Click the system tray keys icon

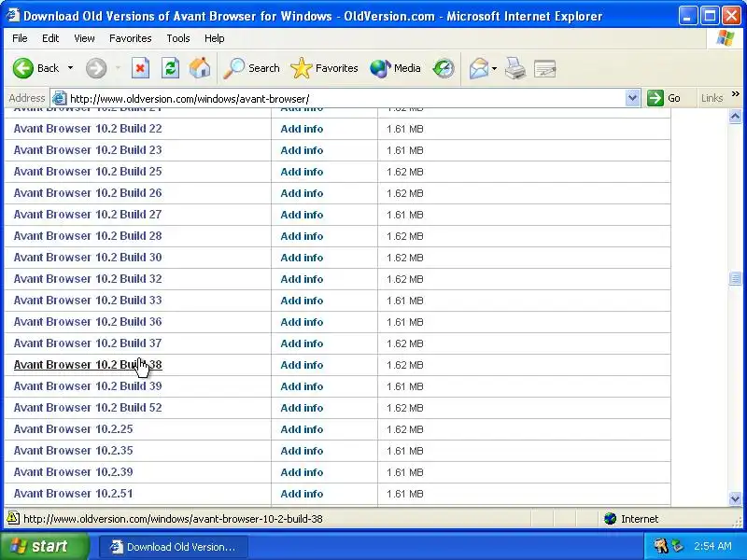coord(660,546)
